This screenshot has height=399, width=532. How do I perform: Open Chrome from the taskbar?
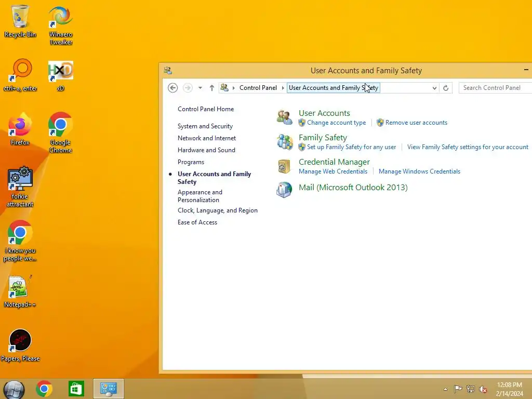[x=44, y=389]
